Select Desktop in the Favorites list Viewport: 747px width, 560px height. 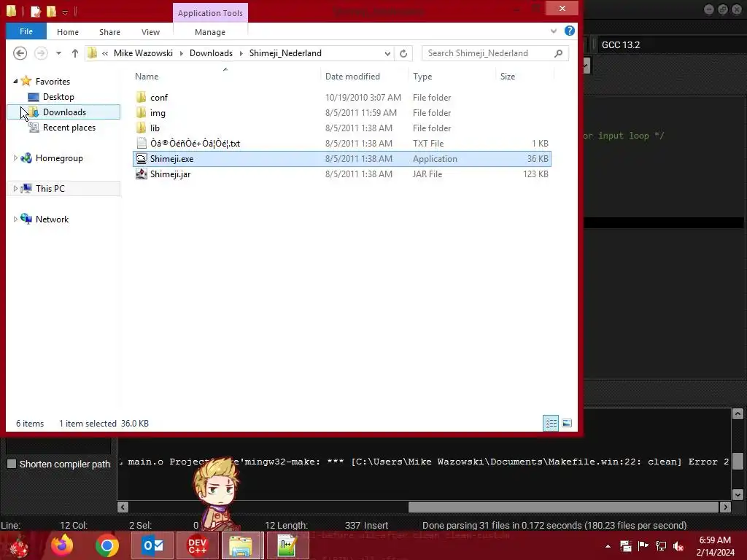coord(58,97)
